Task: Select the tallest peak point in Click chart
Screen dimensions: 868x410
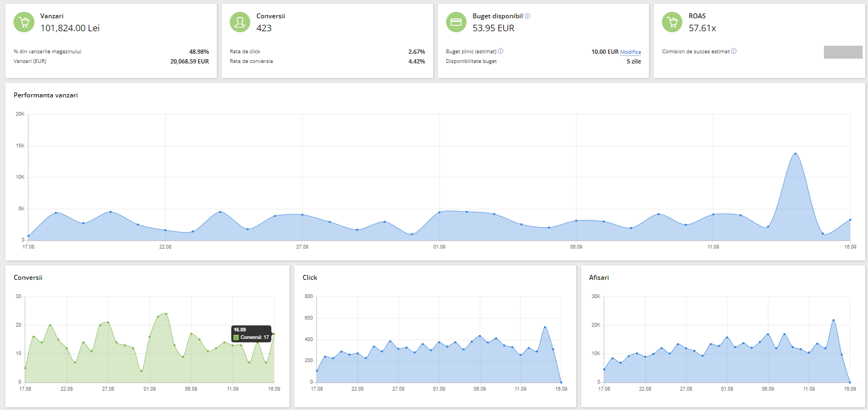Action: [x=545, y=327]
